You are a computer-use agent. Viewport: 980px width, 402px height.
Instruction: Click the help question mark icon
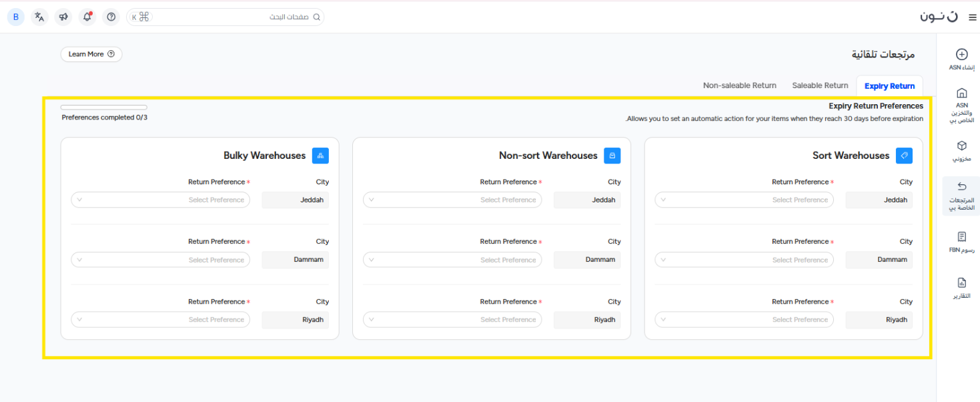111,17
